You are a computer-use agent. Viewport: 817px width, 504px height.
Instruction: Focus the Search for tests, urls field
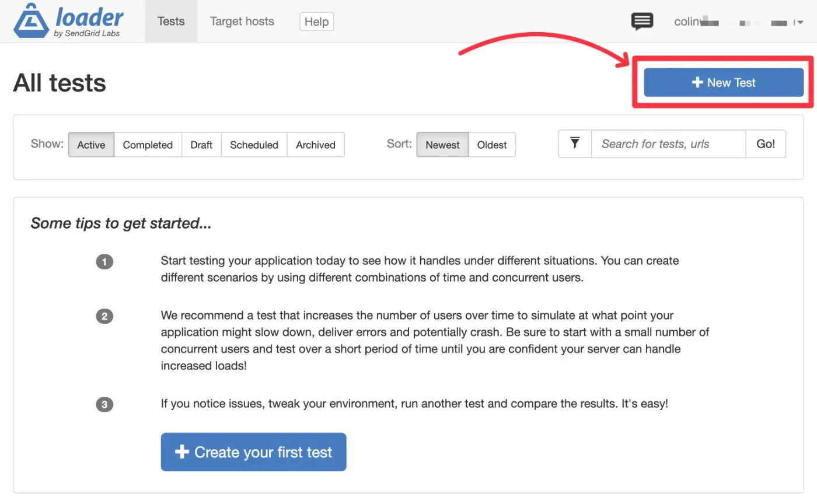click(669, 143)
